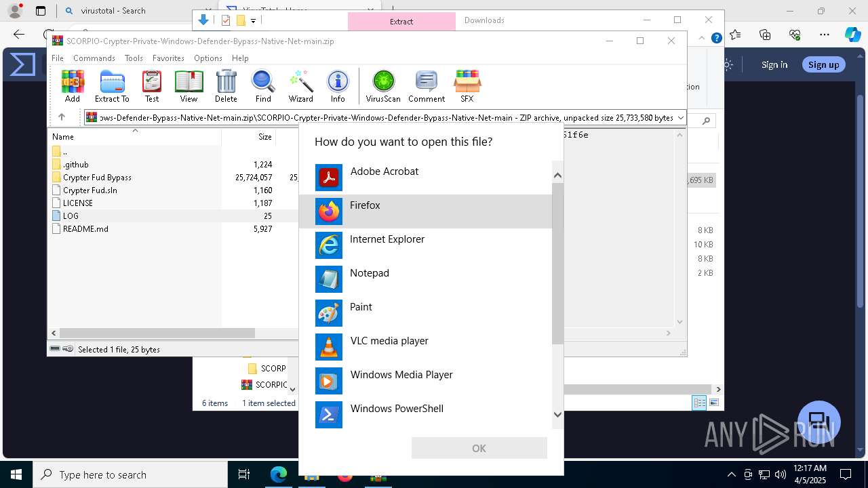Expand the WinRAR address path dropdown

pyautogui.click(x=681, y=118)
